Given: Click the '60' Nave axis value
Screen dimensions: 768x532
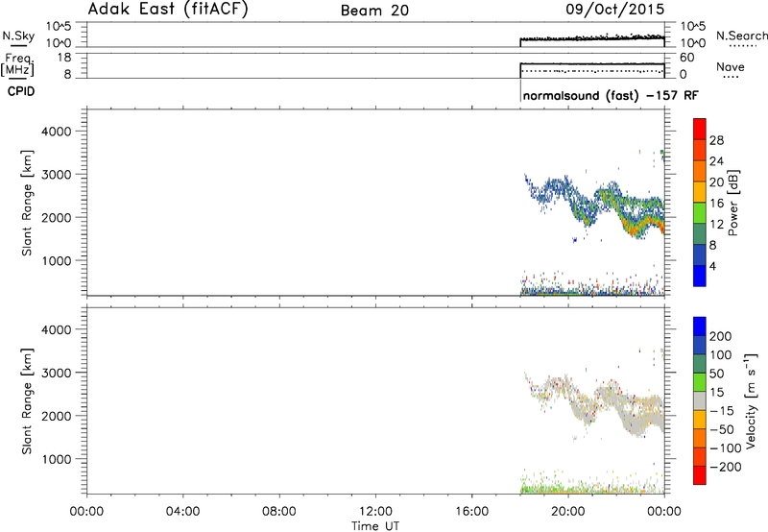Looking at the screenshot, I should click(x=686, y=58).
